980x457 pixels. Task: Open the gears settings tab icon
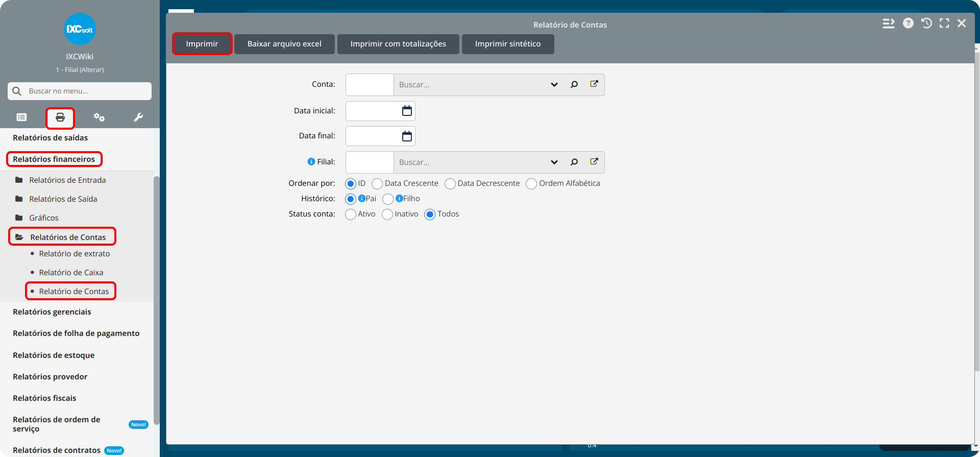coord(99,117)
